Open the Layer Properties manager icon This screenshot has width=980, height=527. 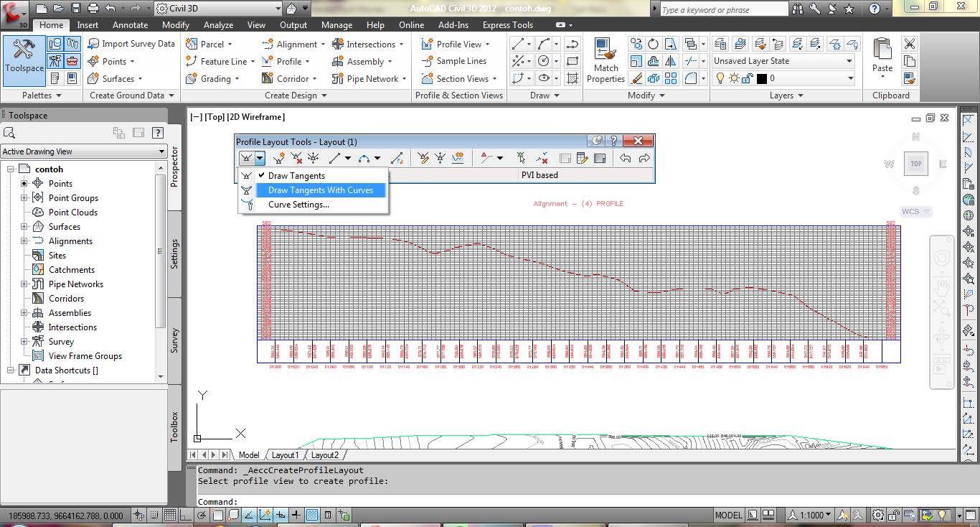pos(720,44)
